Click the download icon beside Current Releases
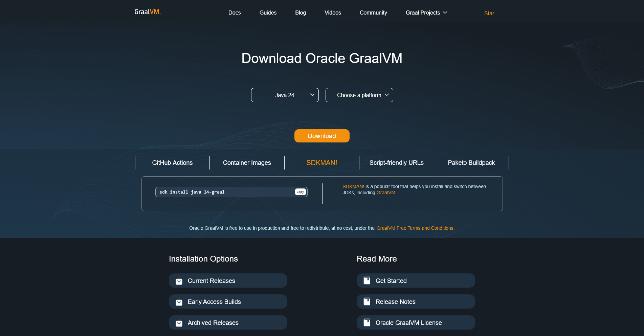The height and width of the screenshot is (336, 644). pyautogui.click(x=179, y=281)
